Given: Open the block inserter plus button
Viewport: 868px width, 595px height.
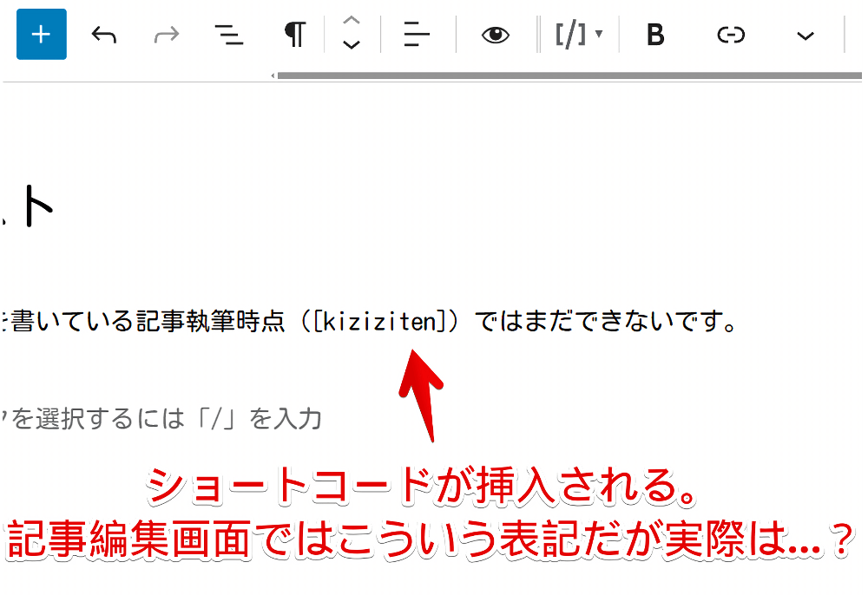Looking at the screenshot, I should pos(42,35).
